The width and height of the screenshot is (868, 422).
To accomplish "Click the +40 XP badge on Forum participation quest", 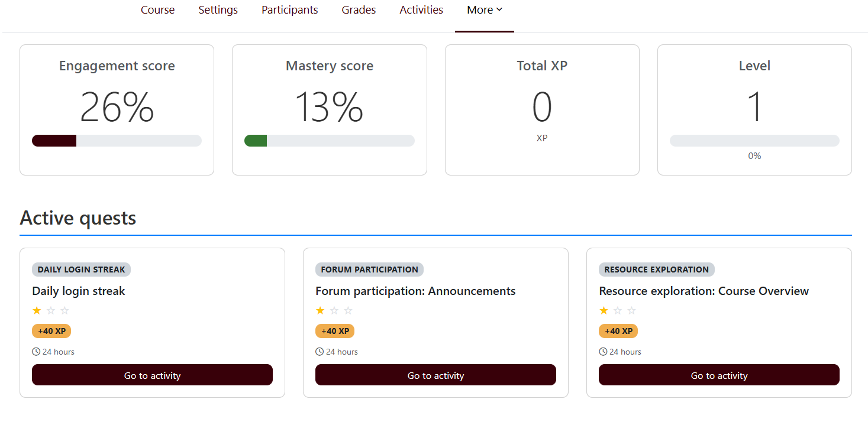I will click(x=334, y=330).
